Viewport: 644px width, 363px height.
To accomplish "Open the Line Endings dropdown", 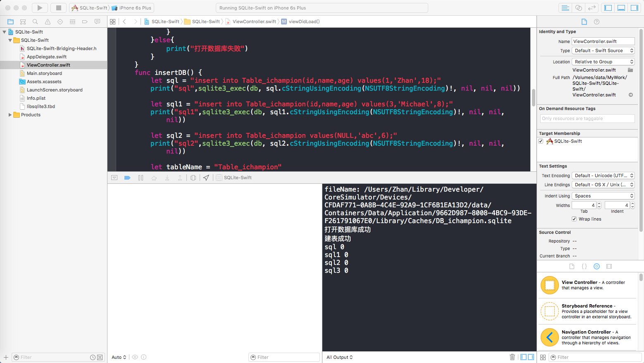I will click(x=603, y=185).
